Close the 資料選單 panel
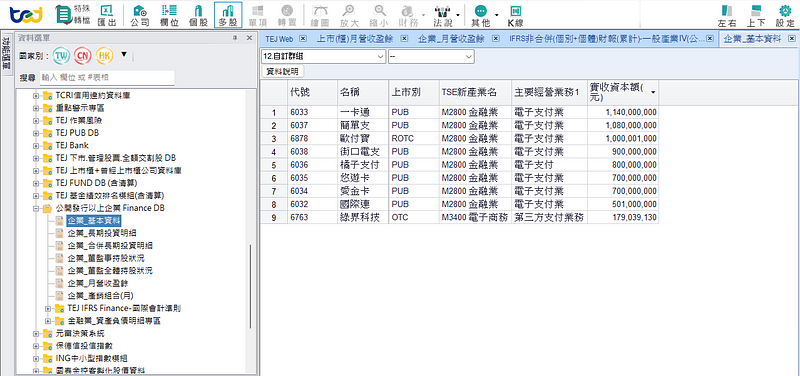The width and height of the screenshot is (800, 376). point(249,38)
